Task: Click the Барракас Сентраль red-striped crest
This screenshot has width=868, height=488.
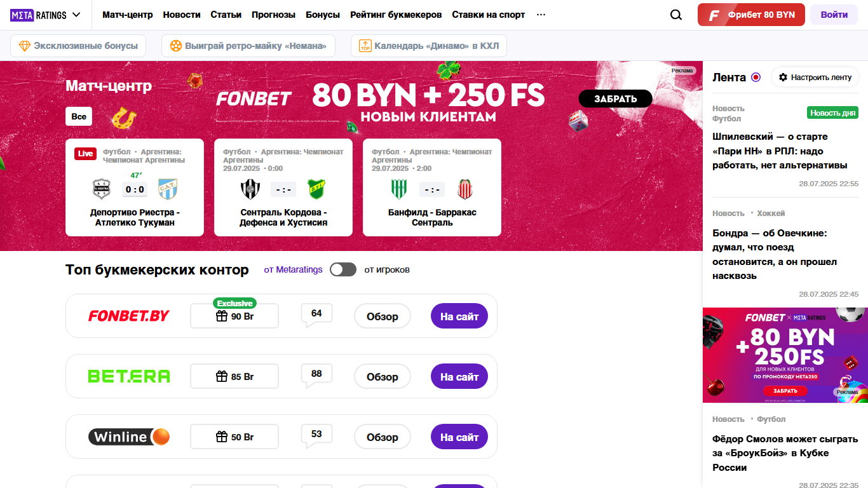Action: 465,189
